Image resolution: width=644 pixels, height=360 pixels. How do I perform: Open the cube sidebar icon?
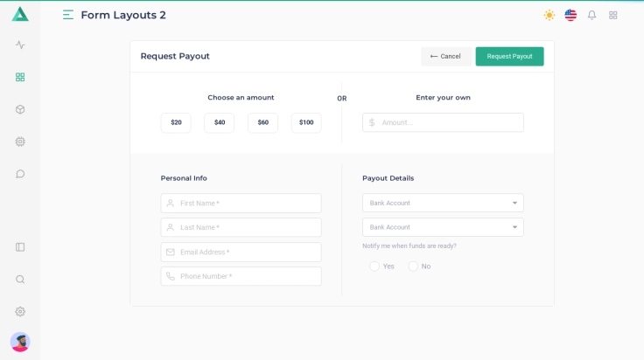pos(20,109)
